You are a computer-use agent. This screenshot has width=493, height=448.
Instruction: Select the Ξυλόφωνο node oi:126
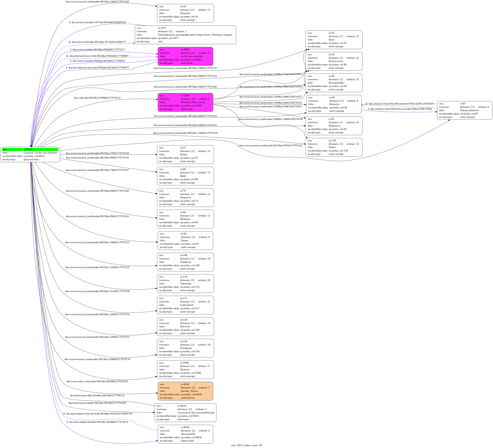coord(185,348)
